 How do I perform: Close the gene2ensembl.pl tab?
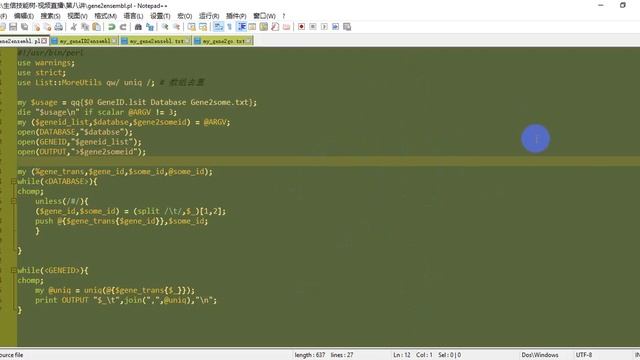coord(44,41)
